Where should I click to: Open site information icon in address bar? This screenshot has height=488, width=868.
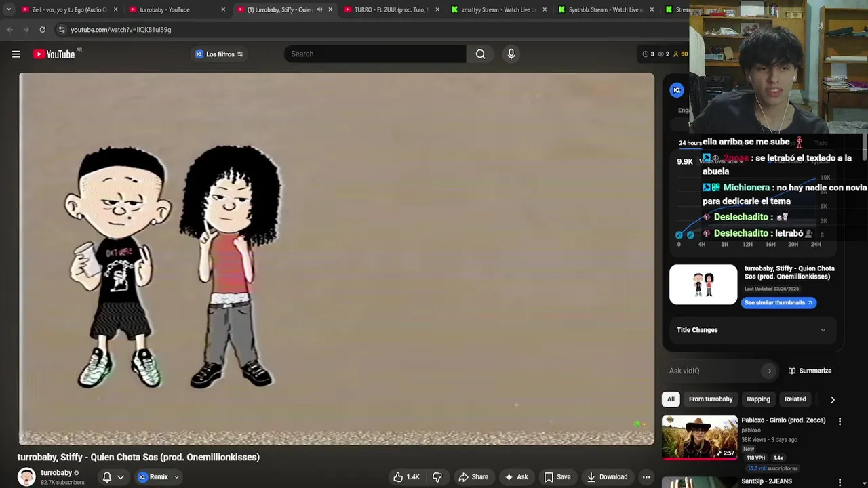point(62,30)
